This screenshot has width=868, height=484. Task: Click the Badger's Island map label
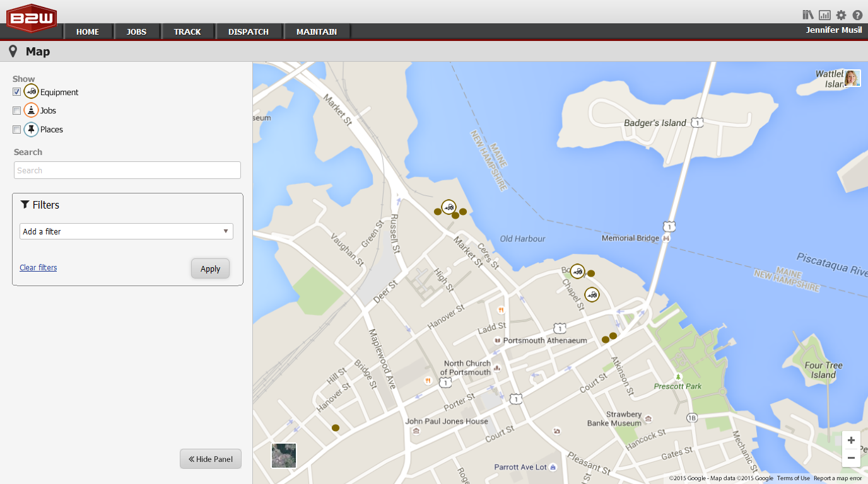pos(655,123)
